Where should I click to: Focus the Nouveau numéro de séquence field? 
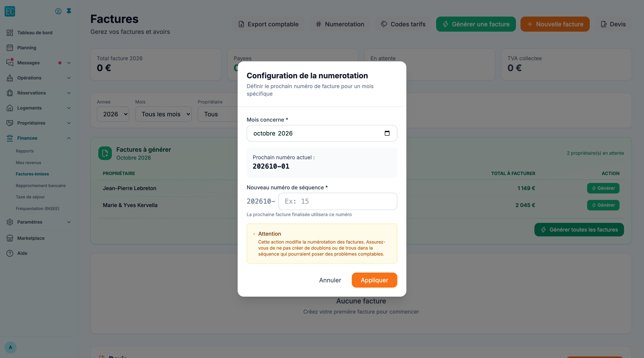tap(338, 201)
